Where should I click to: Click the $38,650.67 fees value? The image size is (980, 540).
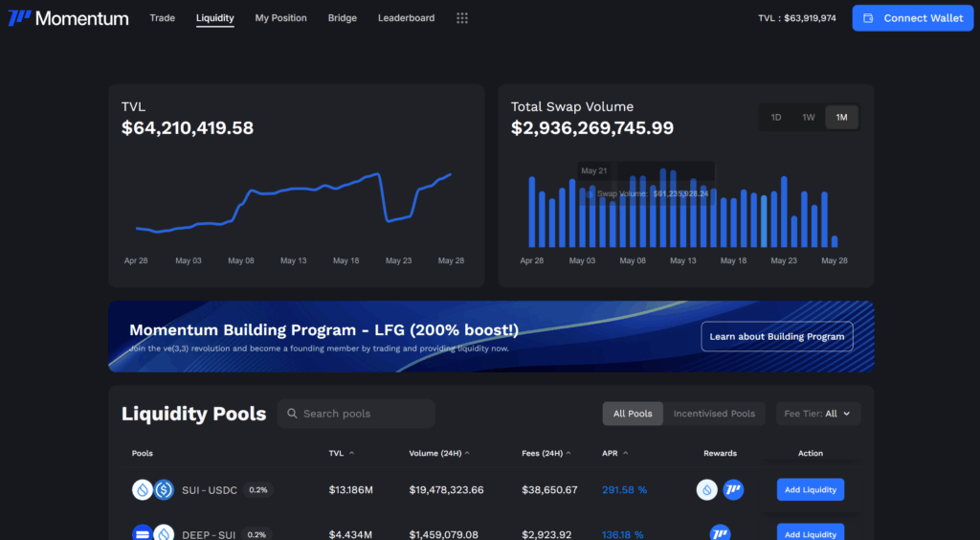549,490
